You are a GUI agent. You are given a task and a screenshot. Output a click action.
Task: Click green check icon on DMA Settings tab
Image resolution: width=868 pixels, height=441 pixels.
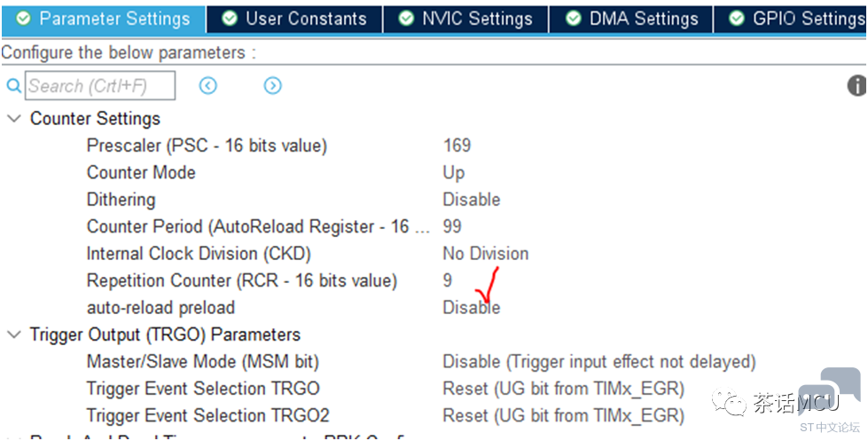click(573, 19)
